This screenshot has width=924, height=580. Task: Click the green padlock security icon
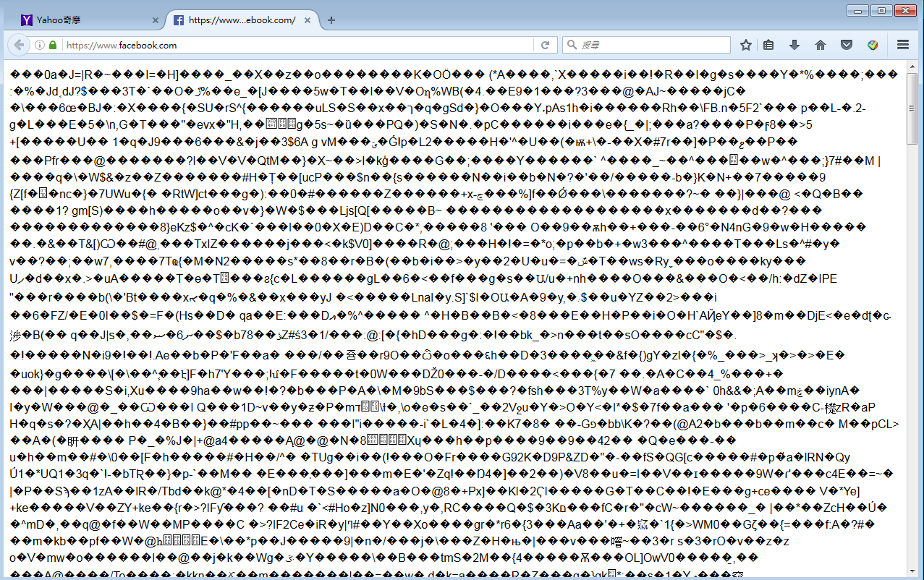coord(53,45)
